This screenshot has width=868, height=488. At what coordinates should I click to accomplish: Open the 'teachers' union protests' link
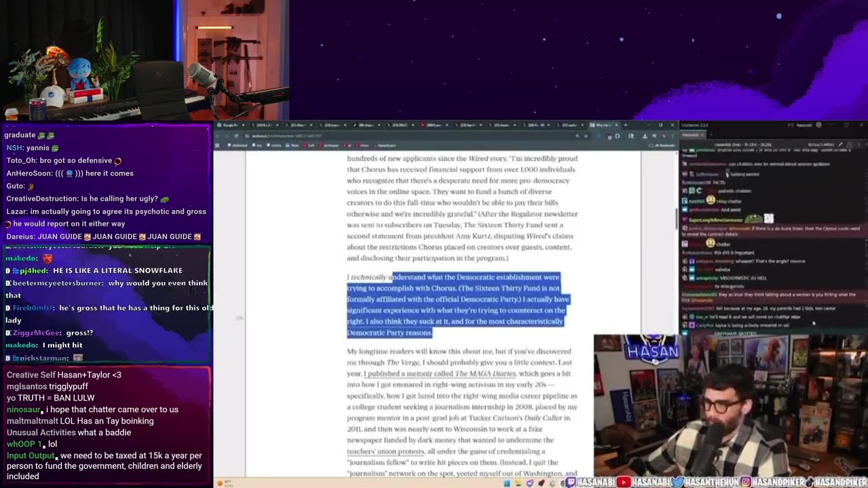pyautogui.click(x=385, y=451)
